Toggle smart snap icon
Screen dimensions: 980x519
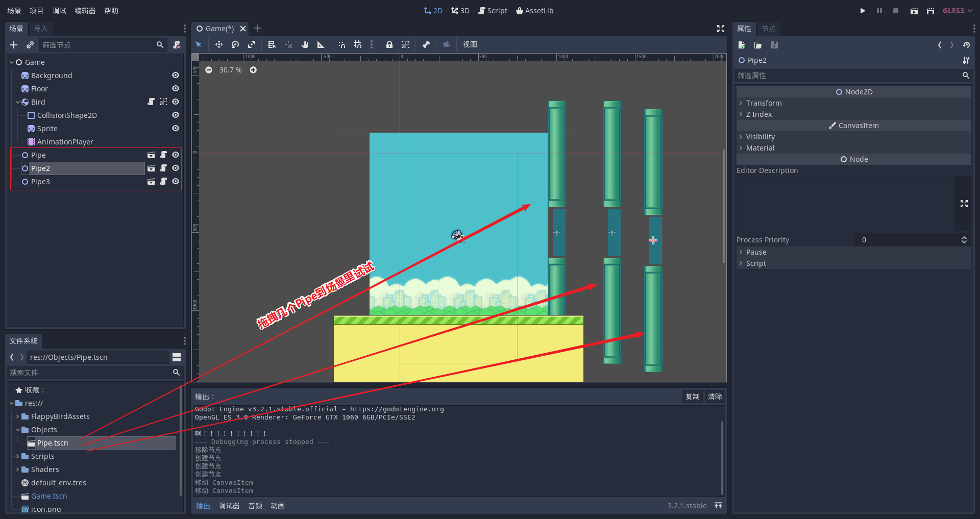(x=341, y=44)
